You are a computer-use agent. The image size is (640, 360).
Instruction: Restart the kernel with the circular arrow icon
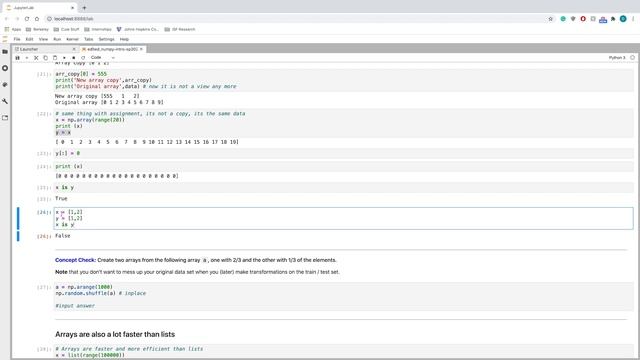83,58
